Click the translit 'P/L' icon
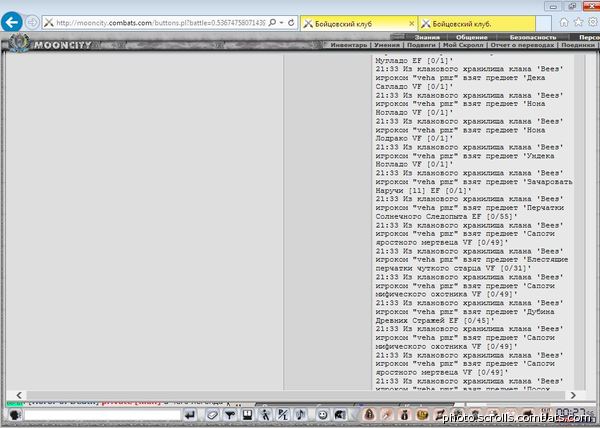 click(x=283, y=415)
